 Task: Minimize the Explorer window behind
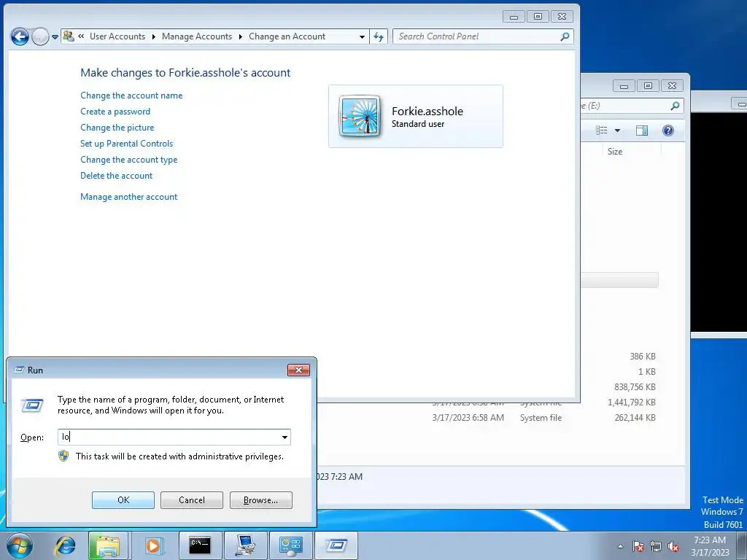pos(624,86)
